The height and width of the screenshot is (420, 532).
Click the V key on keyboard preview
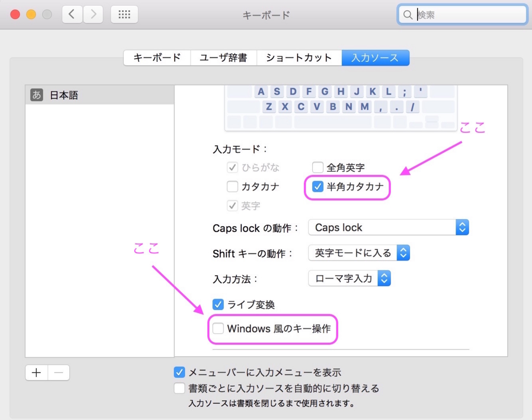tap(317, 107)
